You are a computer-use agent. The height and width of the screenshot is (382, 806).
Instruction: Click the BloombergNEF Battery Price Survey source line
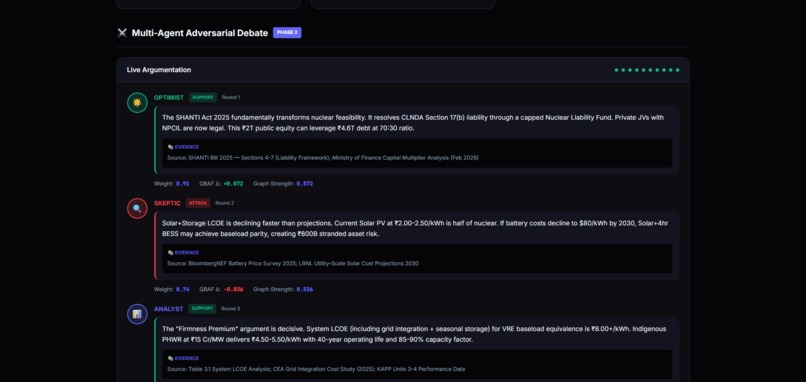tap(292, 263)
